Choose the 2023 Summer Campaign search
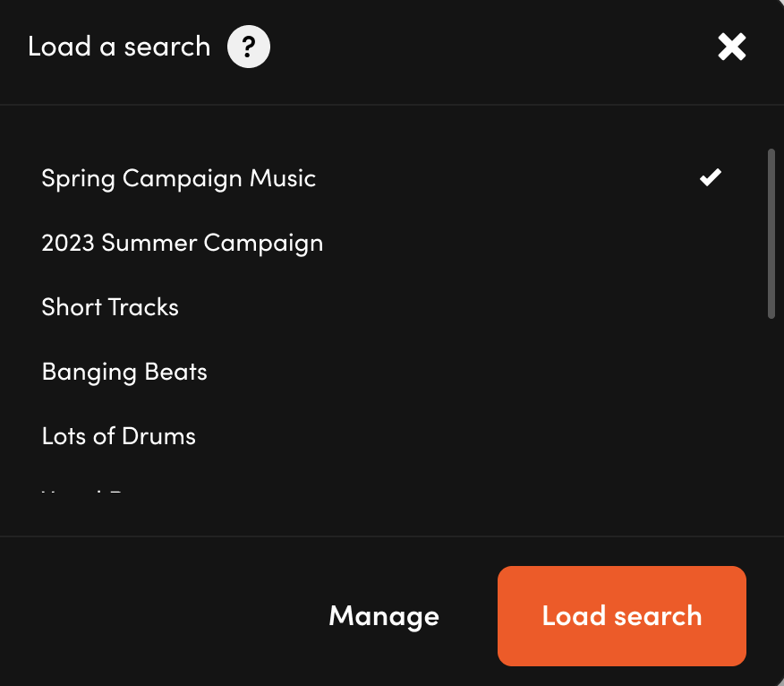Screen dimensions: 784x686 [381, 242]
